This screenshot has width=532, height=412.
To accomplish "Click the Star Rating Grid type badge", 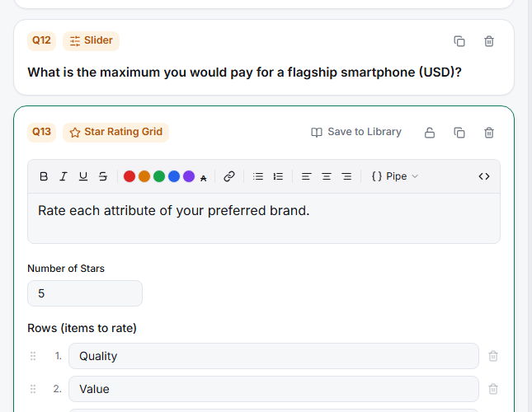I will pyautogui.click(x=115, y=133).
